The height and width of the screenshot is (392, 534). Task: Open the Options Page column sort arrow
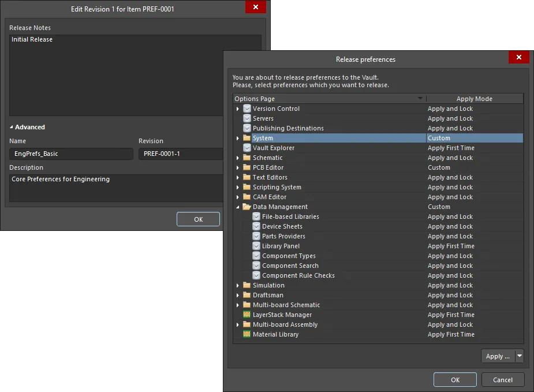pyautogui.click(x=420, y=98)
